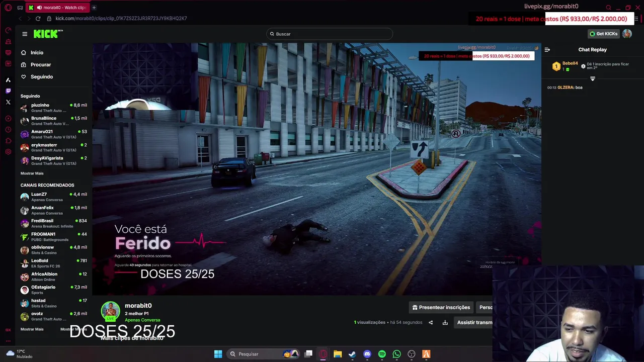Go back in browser history

coord(20,19)
